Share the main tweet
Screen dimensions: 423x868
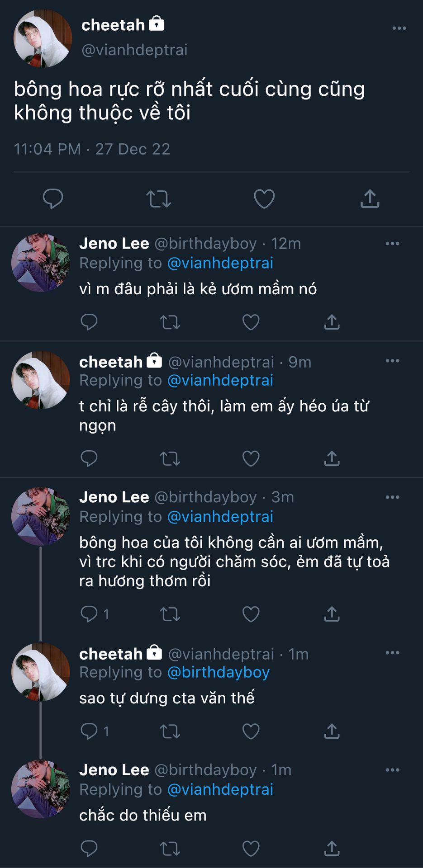370,199
